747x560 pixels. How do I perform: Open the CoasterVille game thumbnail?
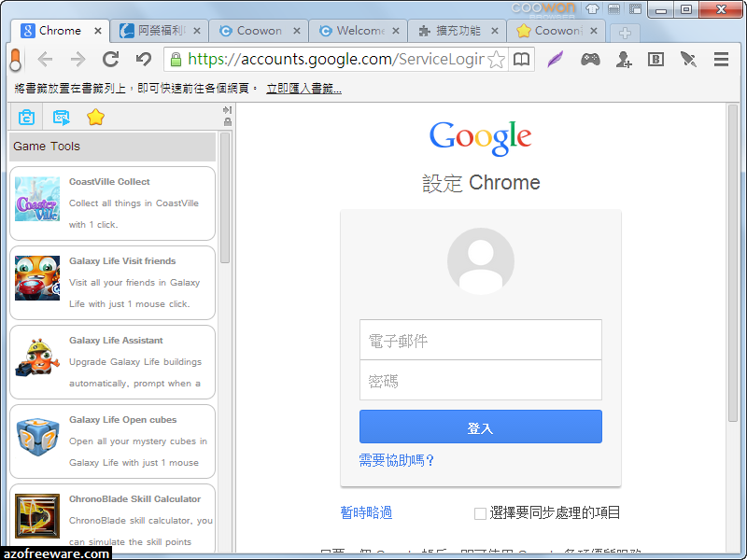tap(37, 199)
